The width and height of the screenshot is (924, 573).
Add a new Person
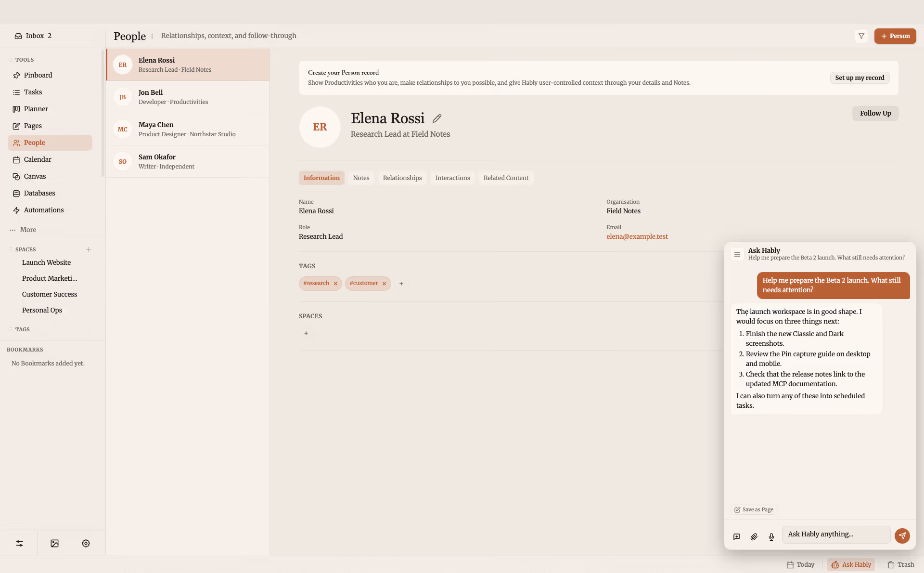coord(895,36)
